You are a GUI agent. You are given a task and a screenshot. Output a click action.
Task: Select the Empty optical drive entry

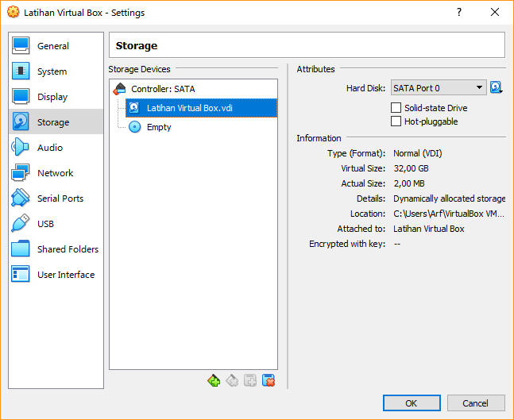point(158,127)
